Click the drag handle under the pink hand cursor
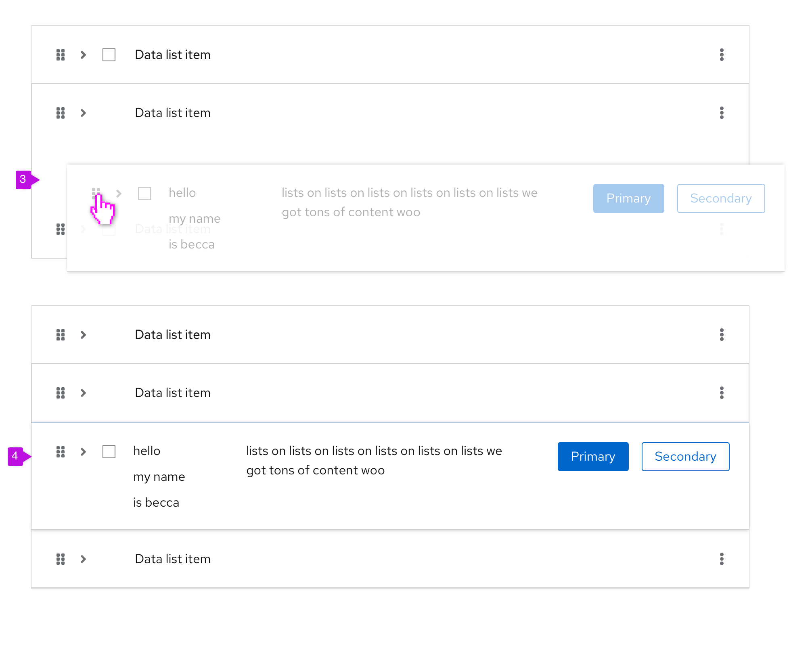The height and width of the screenshot is (664, 812). [x=96, y=193]
